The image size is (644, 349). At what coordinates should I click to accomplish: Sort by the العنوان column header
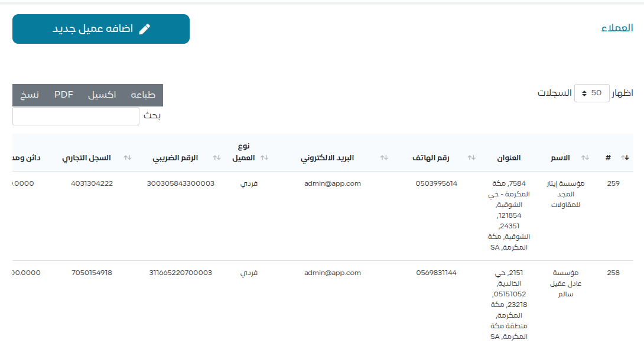click(x=508, y=158)
